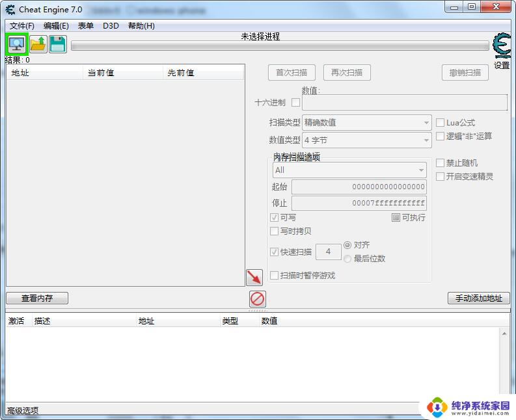Open the process selection icon

(x=17, y=44)
